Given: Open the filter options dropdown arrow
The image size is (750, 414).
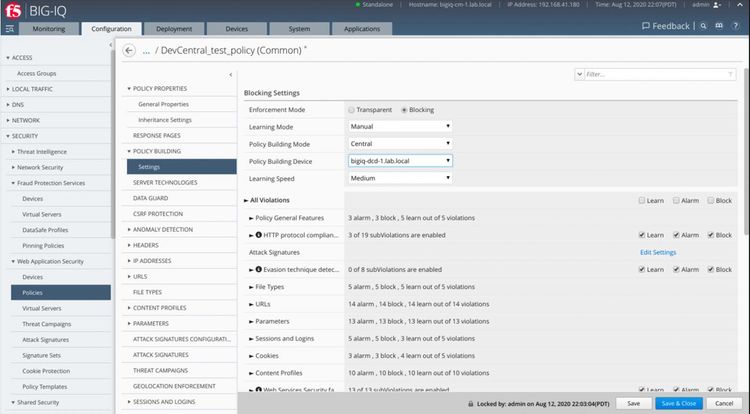Looking at the screenshot, I should (579, 74).
